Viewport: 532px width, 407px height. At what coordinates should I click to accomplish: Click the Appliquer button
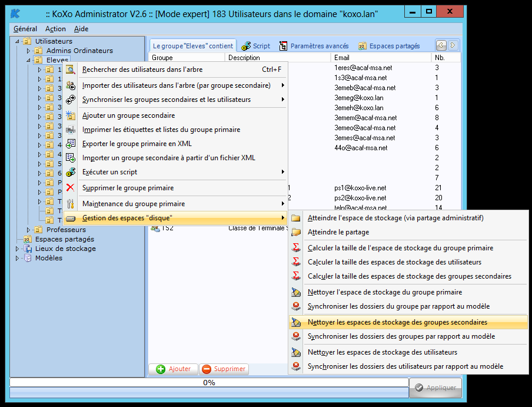coord(435,388)
